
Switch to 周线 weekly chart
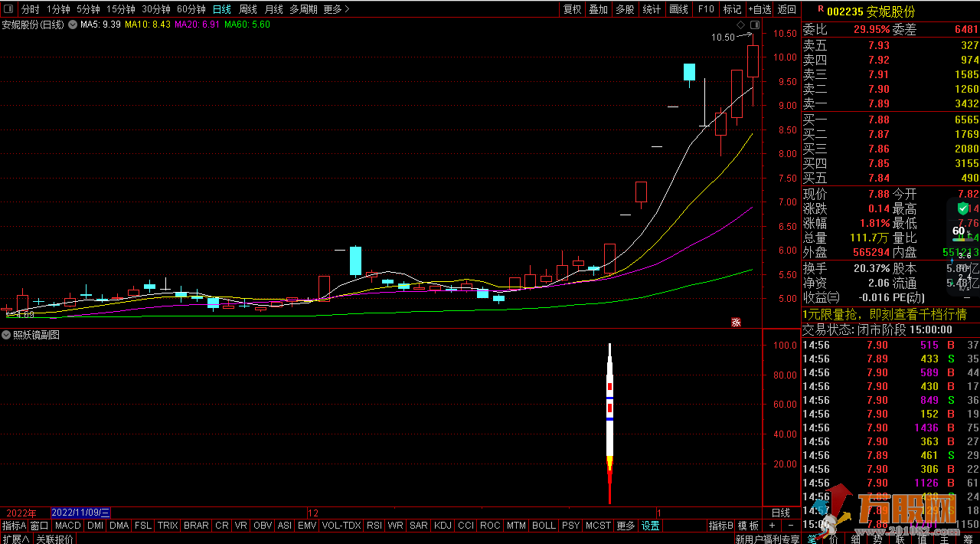(x=248, y=9)
